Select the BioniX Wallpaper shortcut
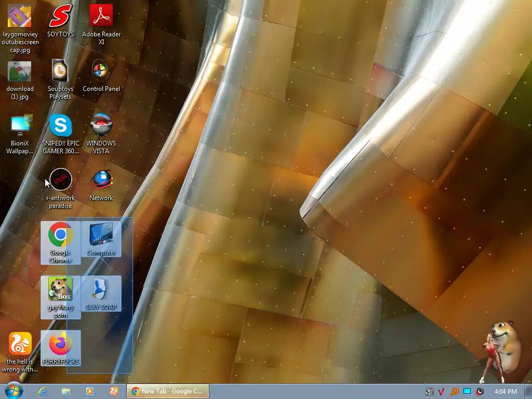 (x=20, y=135)
